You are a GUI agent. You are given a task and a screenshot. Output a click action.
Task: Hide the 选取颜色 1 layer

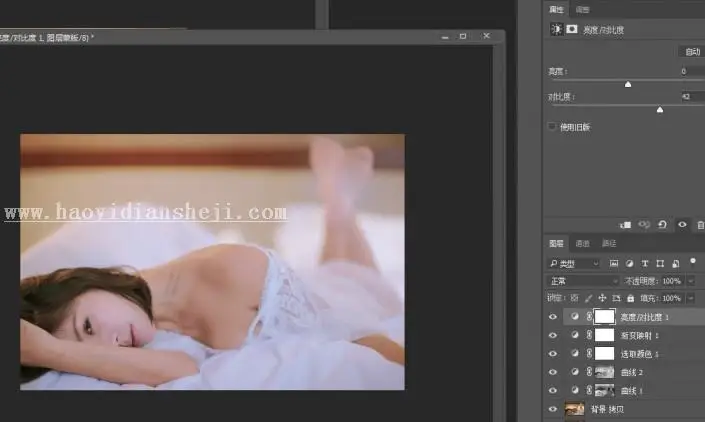[x=553, y=354]
